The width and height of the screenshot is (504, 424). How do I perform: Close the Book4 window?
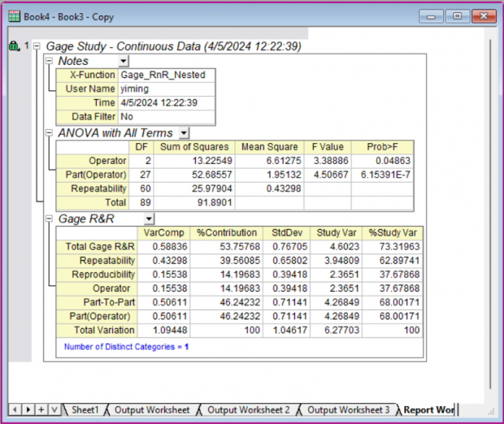(x=484, y=16)
